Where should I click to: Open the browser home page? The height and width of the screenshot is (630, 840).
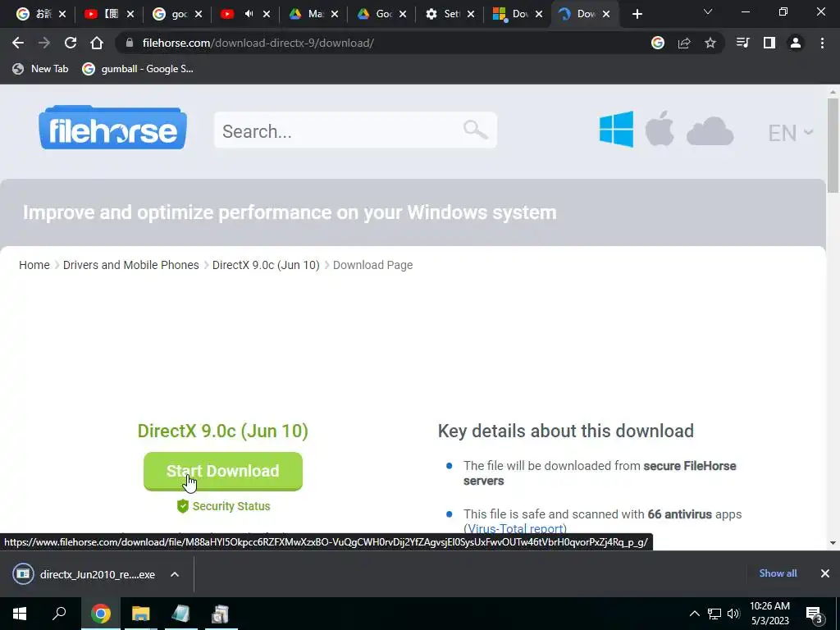(x=97, y=43)
